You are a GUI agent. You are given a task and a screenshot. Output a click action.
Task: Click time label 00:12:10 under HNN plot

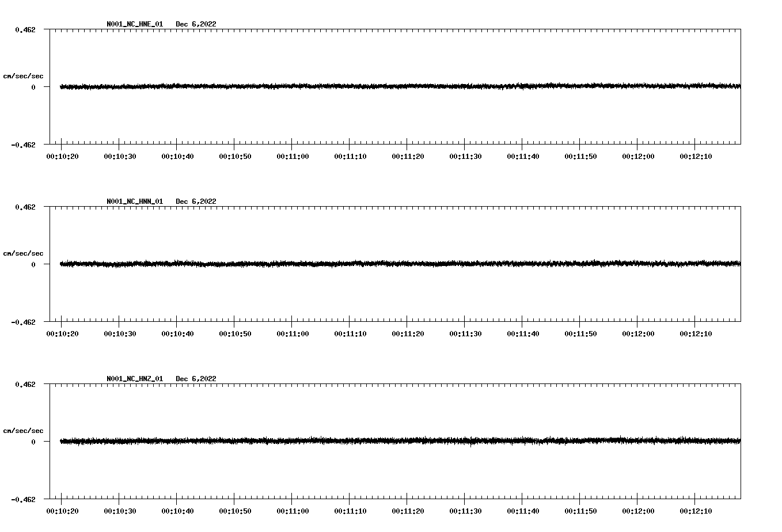coord(696,334)
